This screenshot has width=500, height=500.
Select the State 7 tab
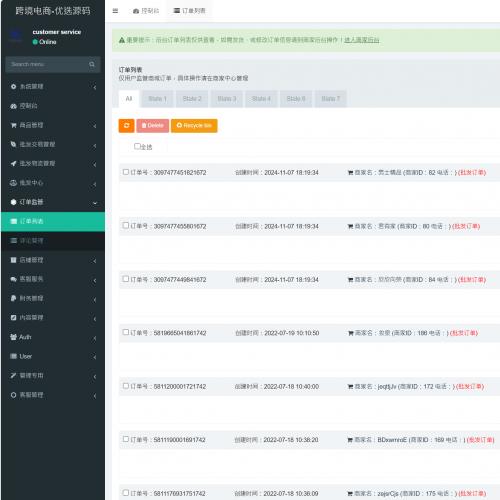click(x=331, y=99)
